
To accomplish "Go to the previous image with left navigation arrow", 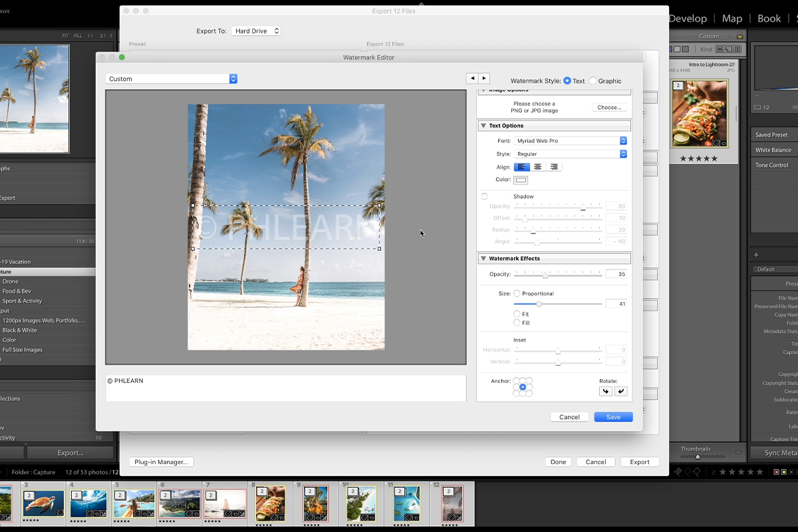I will [472, 78].
